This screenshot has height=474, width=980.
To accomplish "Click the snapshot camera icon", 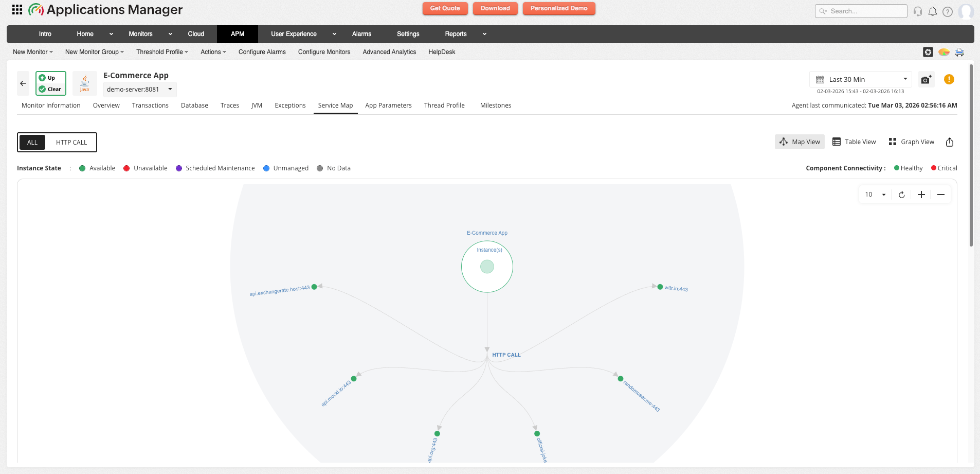I will click(x=926, y=79).
